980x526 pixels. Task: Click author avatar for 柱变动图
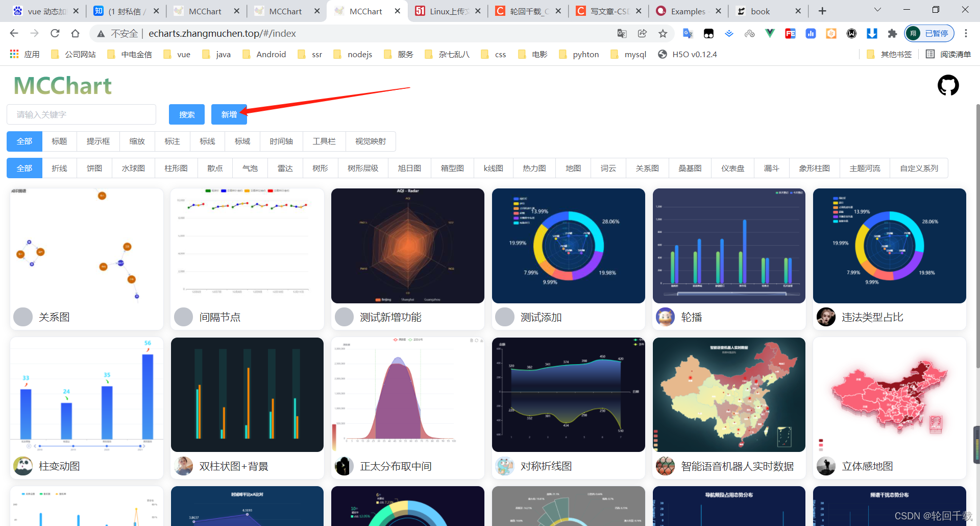click(x=23, y=466)
